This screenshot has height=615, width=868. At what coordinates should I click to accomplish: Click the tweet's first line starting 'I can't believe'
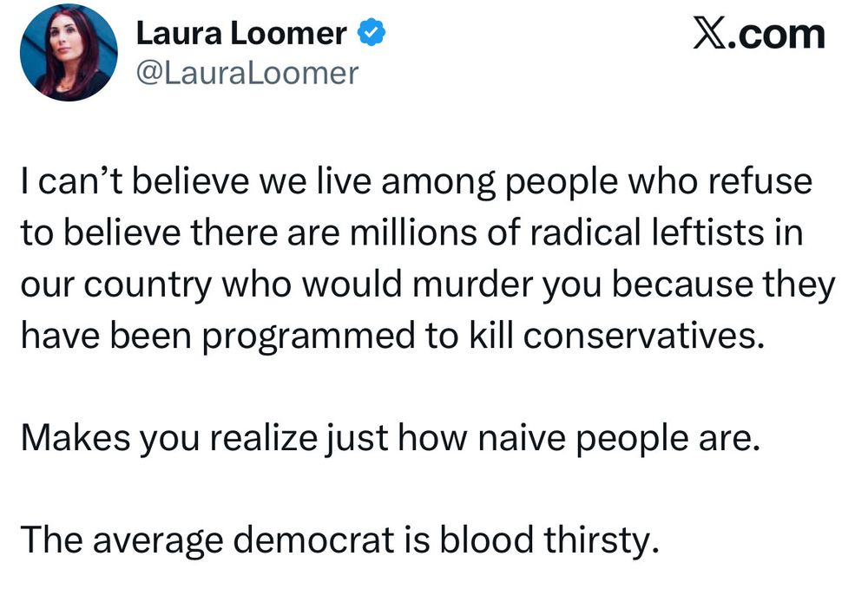417,181
